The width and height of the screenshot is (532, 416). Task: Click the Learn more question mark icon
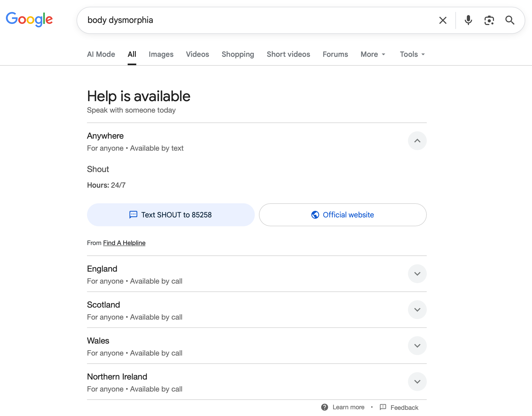[324, 407]
